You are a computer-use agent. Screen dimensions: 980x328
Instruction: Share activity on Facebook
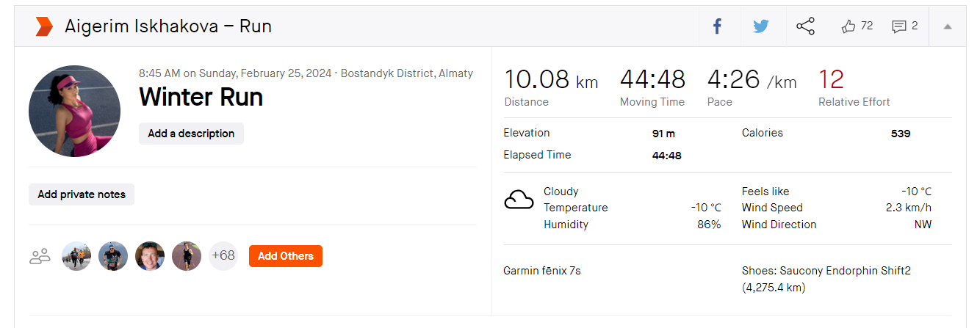click(718, 26)
